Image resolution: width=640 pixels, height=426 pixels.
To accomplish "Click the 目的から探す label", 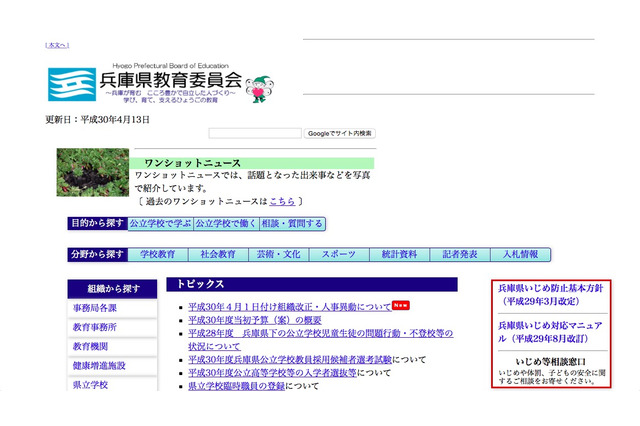I will coord(98,224).
